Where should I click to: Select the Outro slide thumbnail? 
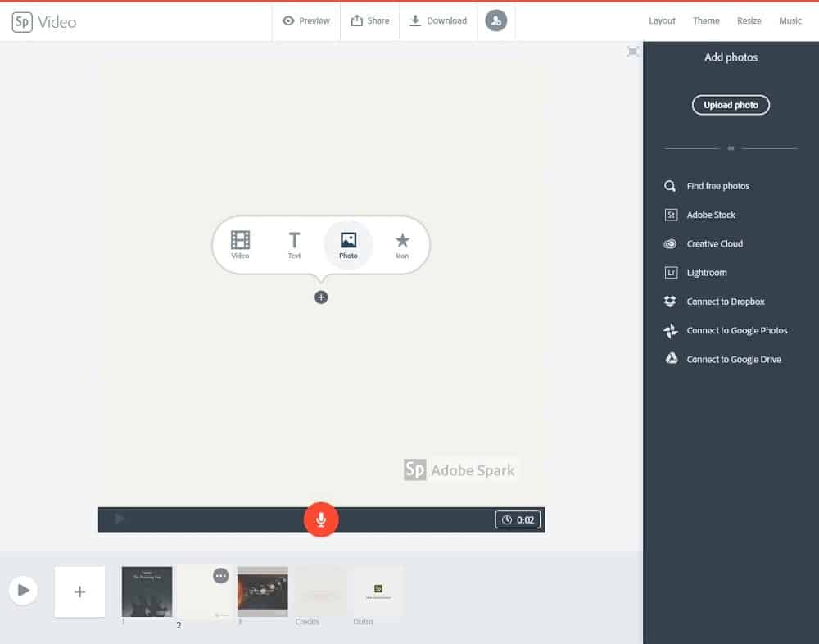(378, 592)
